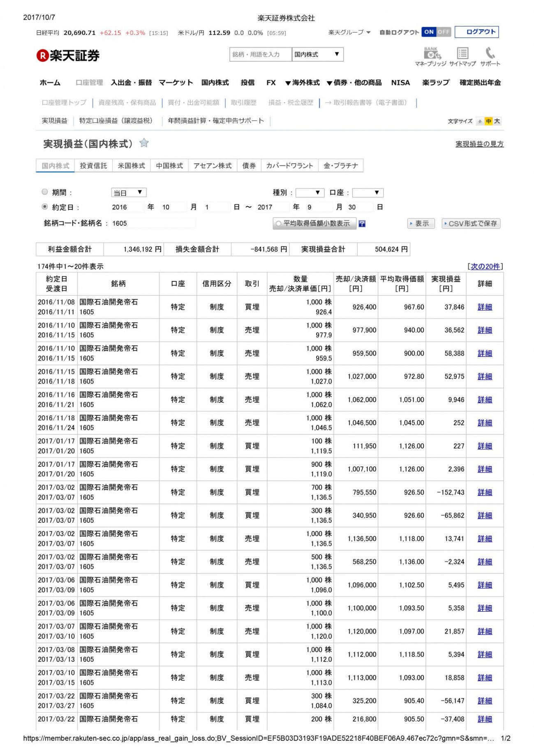Toggle 平均取得価額小数表示 option

click(x=314, y=223)
